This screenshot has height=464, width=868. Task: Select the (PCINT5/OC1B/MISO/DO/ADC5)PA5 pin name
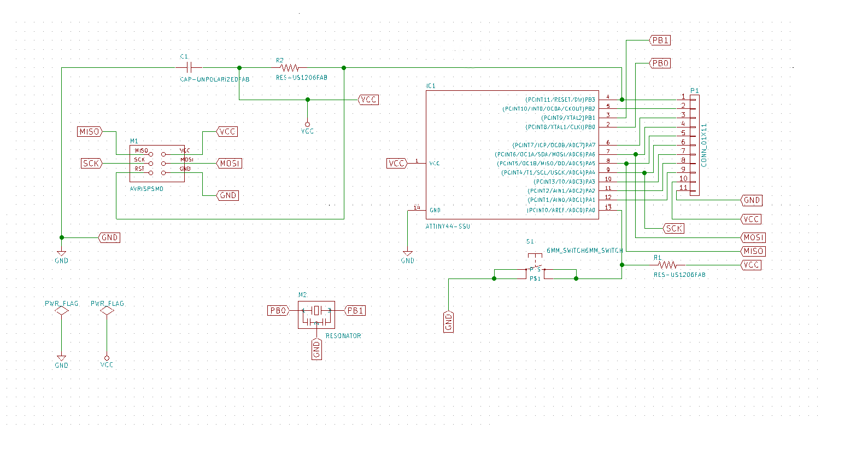click(x=546, y=164)
